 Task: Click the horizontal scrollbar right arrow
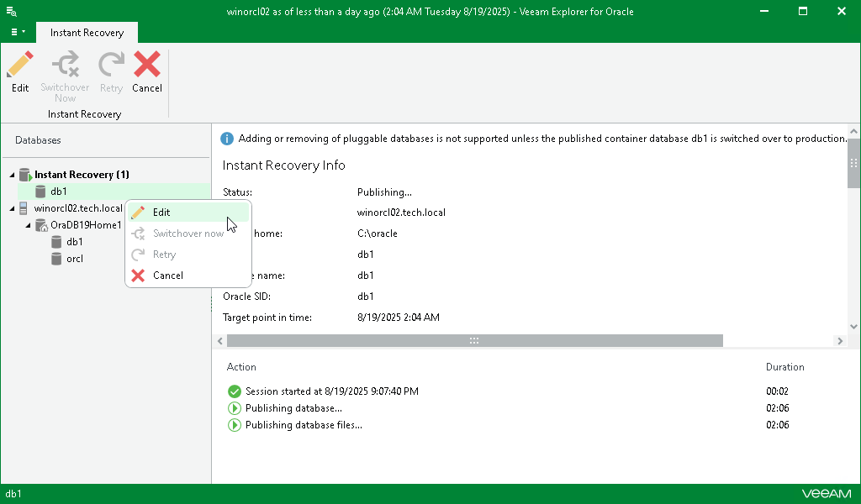(839, 341)
